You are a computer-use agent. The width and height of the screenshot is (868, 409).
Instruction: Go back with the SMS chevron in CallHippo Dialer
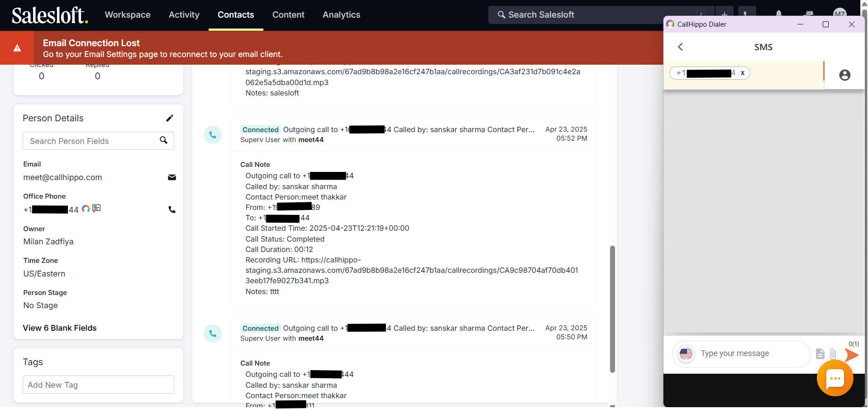(680, 47)
